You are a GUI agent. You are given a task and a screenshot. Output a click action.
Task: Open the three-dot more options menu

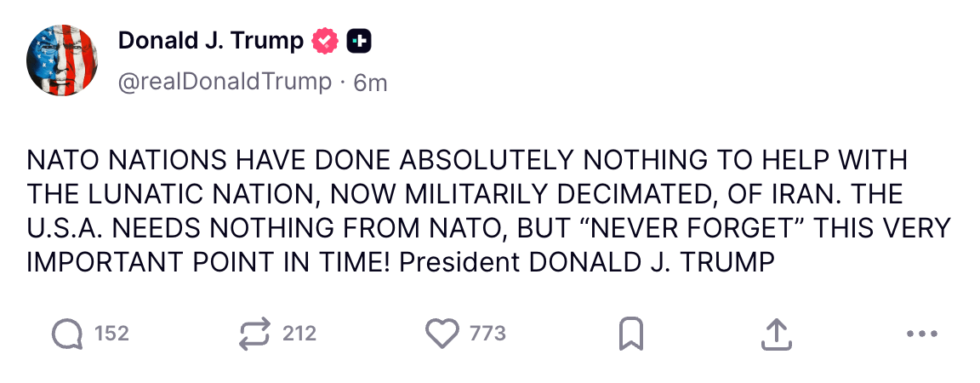922,334
